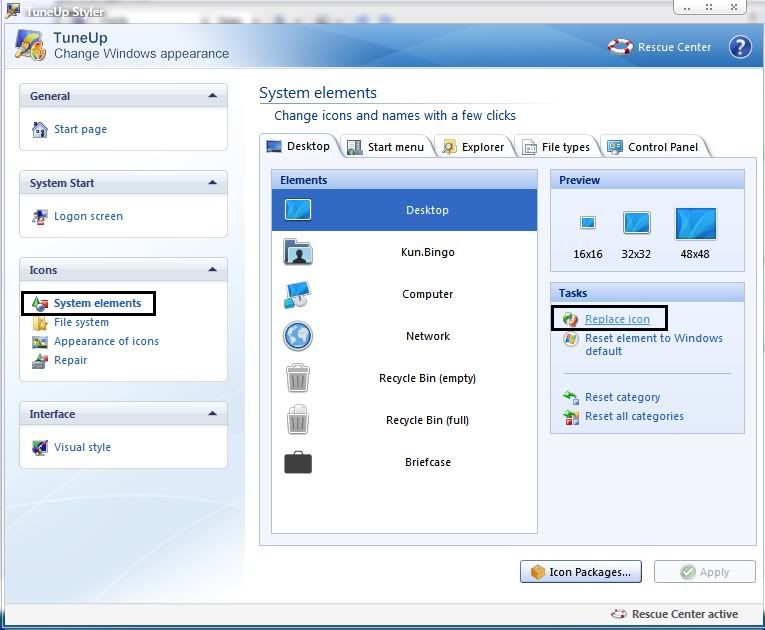Open the Icon Packages button
The height and width of the screenshot is (630, 765).
pyautogui.click(x=581, y=572)
